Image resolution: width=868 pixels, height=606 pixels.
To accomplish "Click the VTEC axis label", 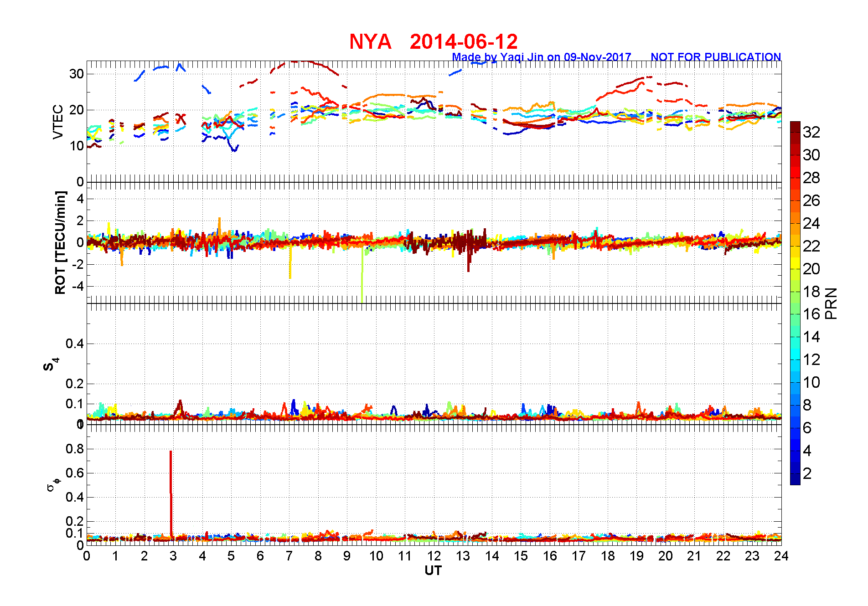I will [x=58, y=122].
